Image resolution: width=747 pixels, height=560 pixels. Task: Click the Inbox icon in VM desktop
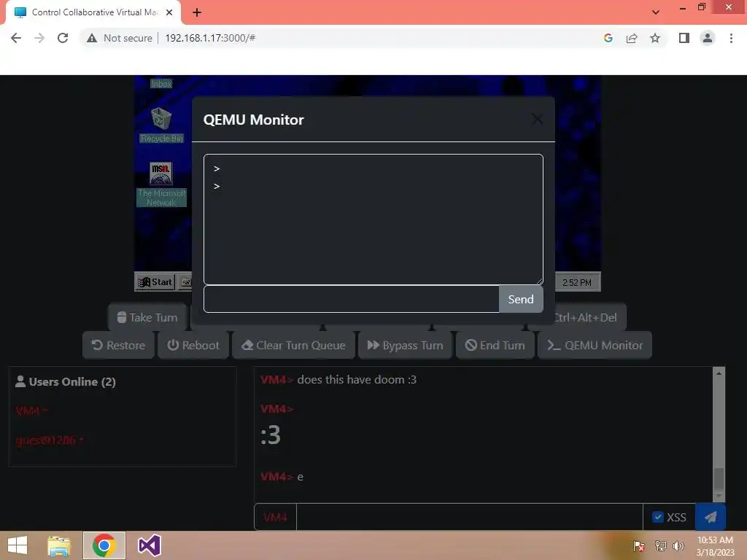(161, 83)
